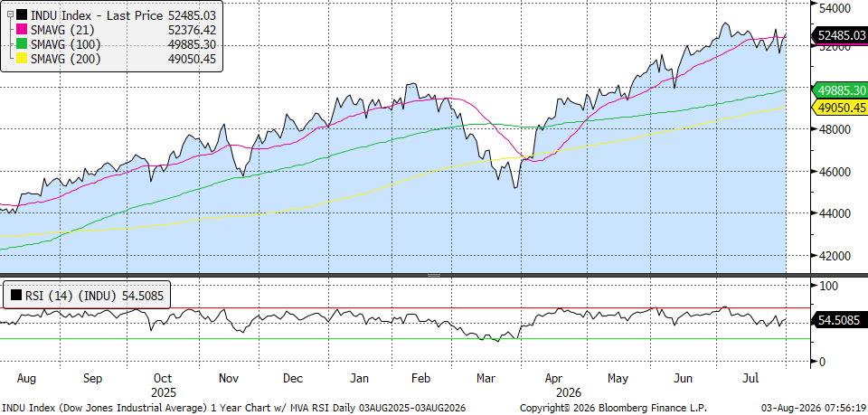Viewport: 868px width, 415px height.
Task: Click the Sep month label on the time axis
Action: (x=92, y=379)
